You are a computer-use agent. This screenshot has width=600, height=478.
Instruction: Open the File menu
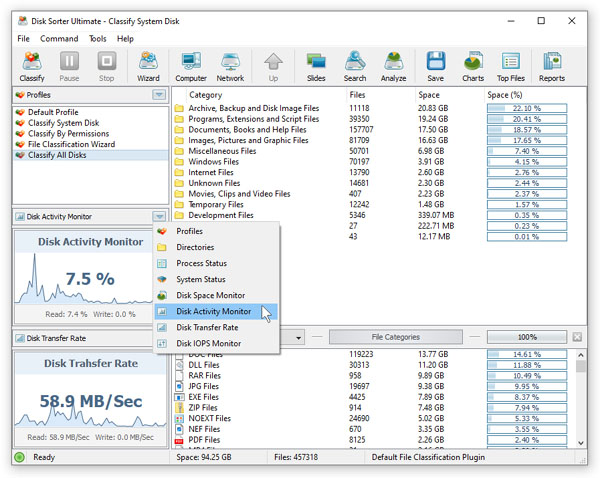(23, 39)
